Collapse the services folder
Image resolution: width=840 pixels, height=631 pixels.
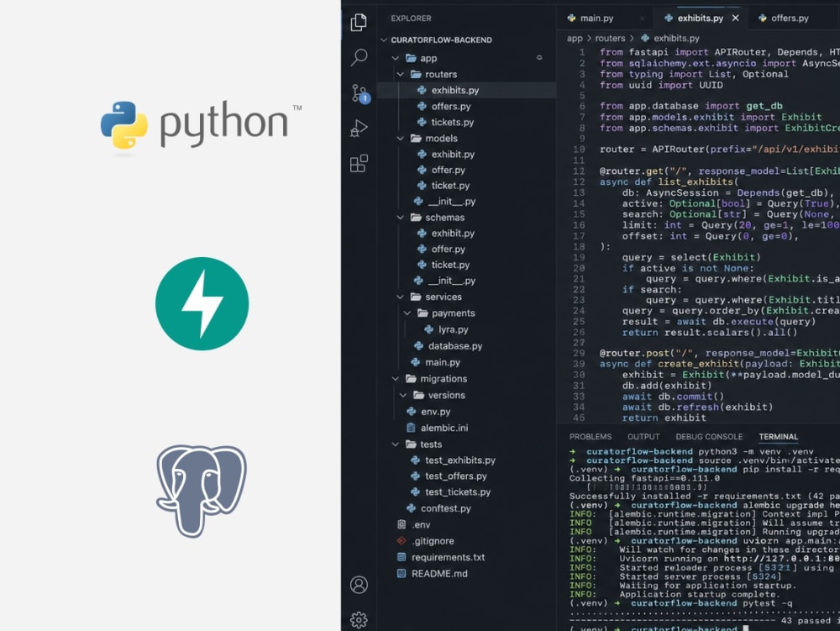click(x=400, y=297)
